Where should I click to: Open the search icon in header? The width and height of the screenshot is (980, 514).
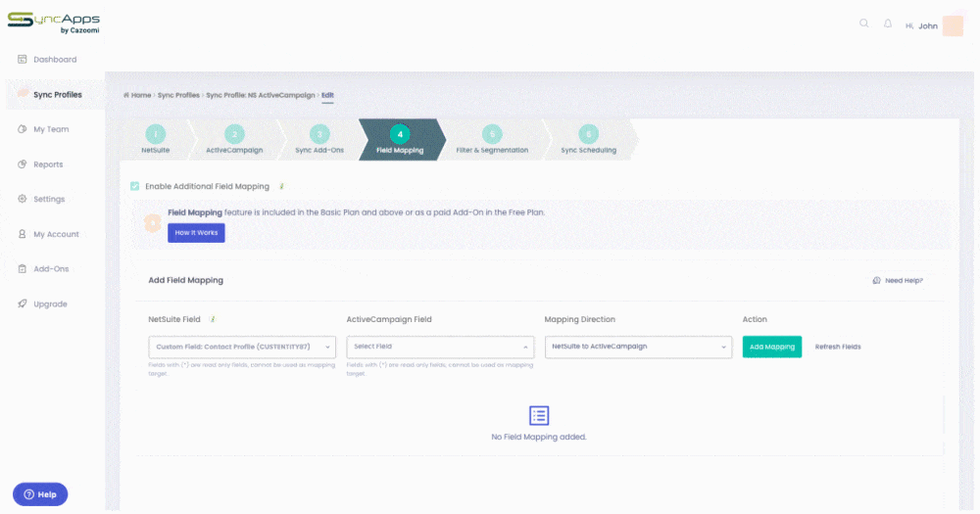(863, 23)
